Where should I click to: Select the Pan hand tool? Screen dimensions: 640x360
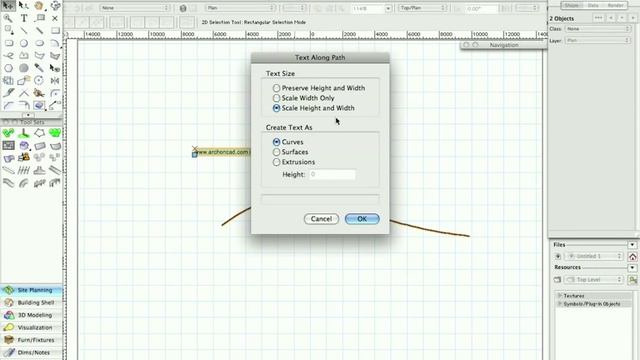pyautogui.click(x=39, y=6)
